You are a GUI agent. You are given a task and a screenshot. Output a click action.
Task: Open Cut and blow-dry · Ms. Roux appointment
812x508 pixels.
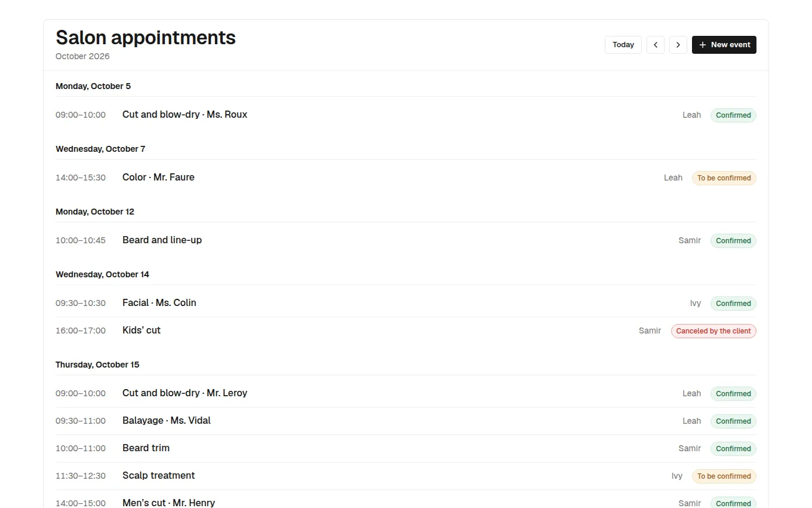coord(406,115)
